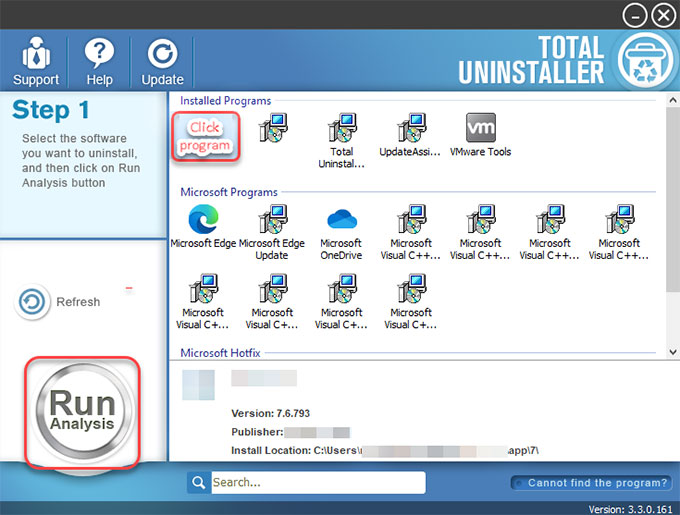Click the program list scrollbar thumb
Screen dimensions: 680x515
point(673,199)
